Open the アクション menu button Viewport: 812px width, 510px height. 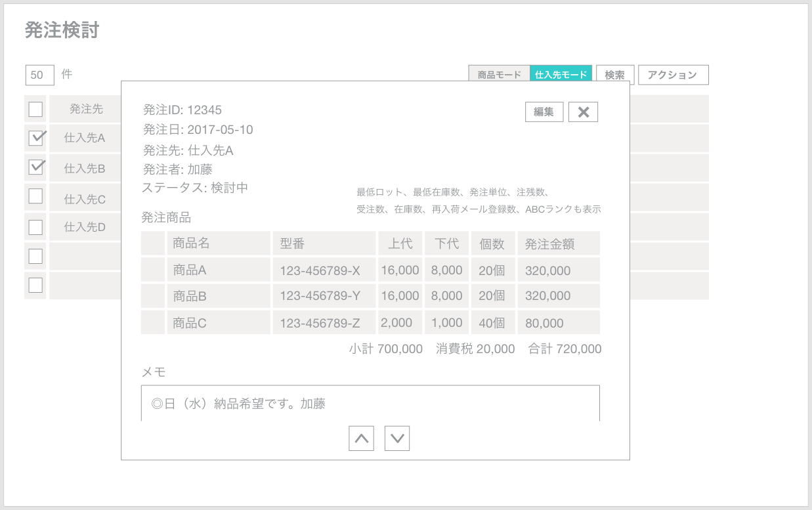click(x=673, y=75)
